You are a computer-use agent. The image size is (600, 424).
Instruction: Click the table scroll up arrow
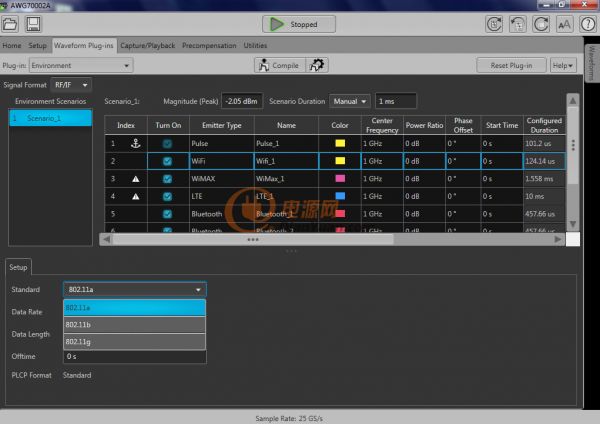[573, 101]
